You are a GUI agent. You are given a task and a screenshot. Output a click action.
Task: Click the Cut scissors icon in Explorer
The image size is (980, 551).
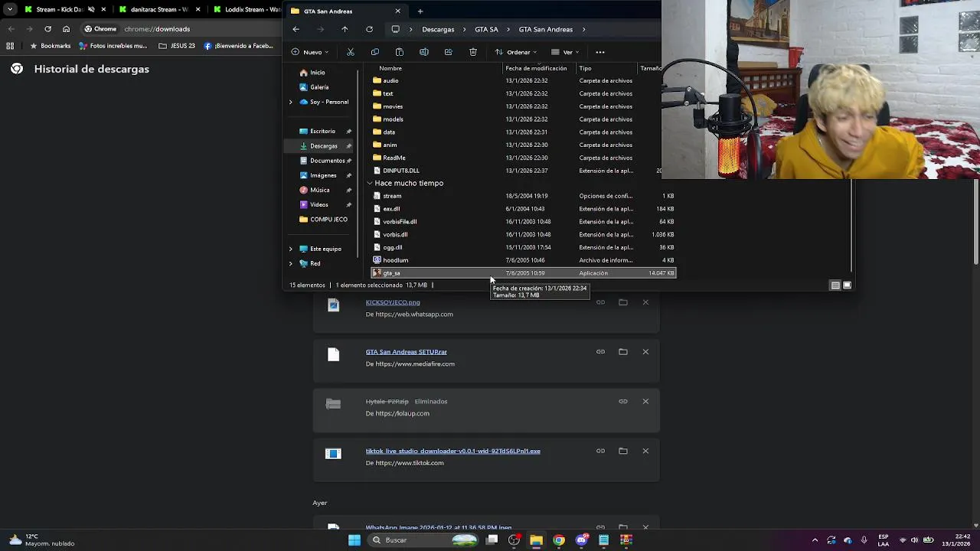click(351, 52)
